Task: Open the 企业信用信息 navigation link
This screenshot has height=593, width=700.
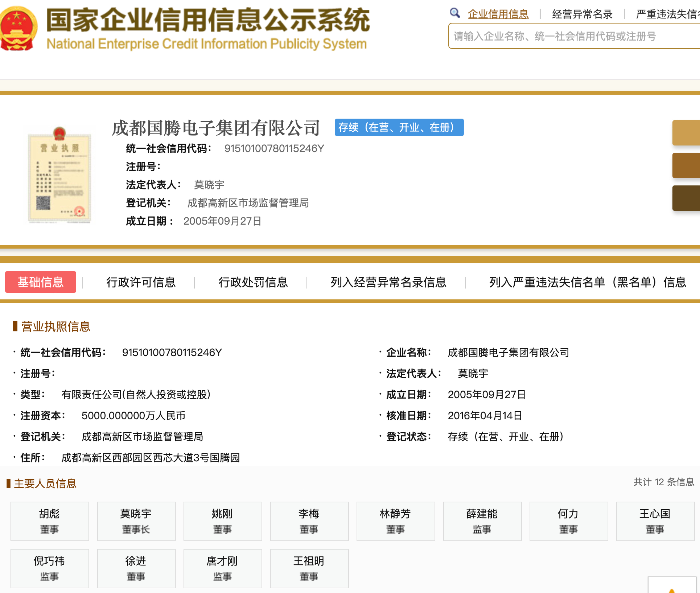Action: [497, 14]
